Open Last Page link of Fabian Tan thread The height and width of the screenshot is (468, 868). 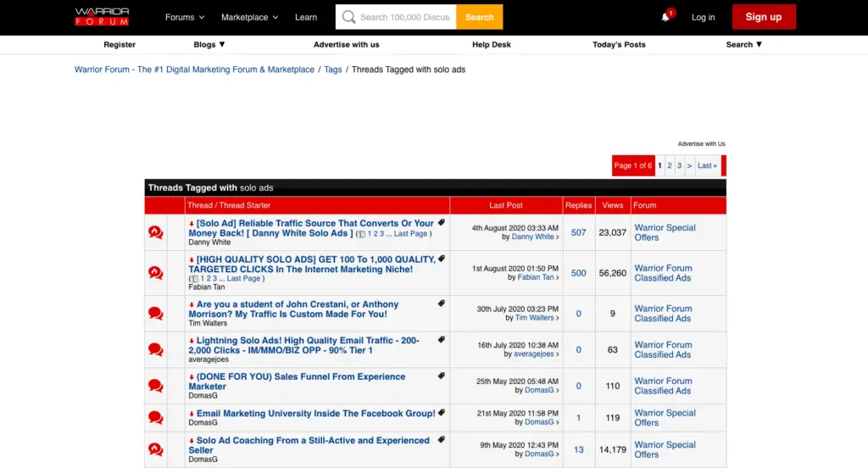tap(243, 279)
